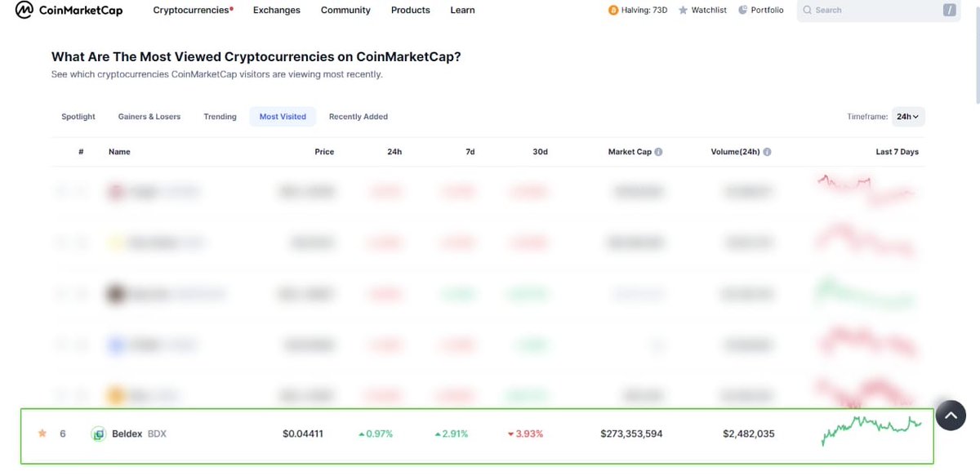Sort by the 7d column header
Viewport: 980px width, 476px height.
[470, 152]
